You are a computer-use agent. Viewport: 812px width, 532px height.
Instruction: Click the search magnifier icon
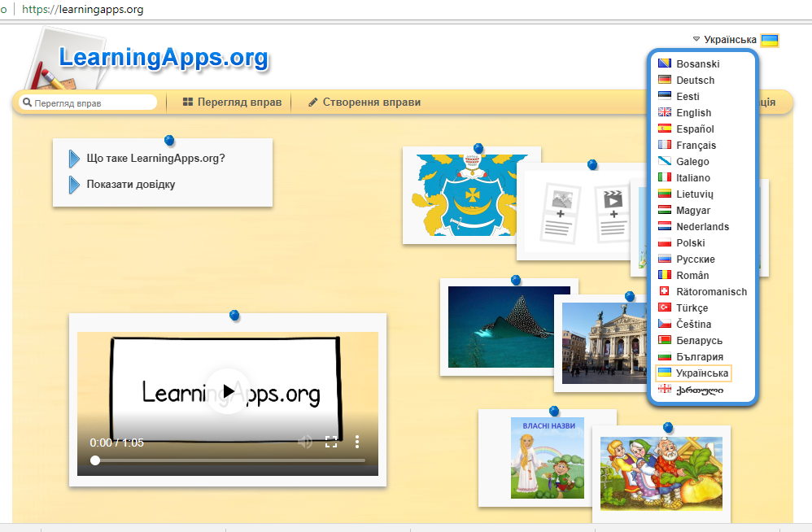[28, 102]
